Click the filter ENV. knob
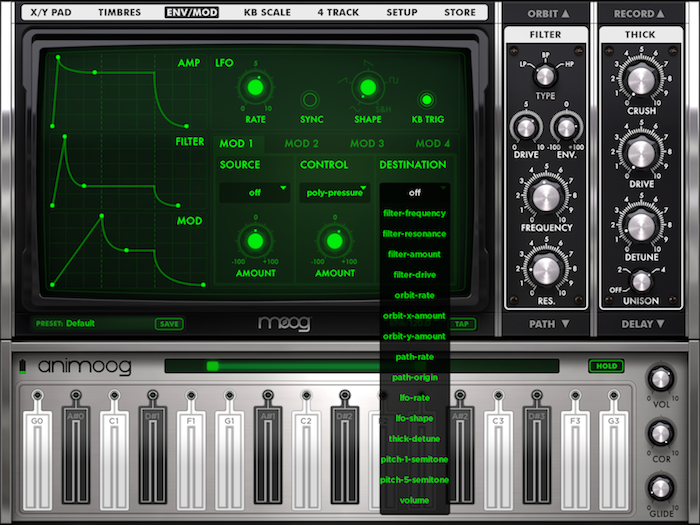 [x=567, y=128]
